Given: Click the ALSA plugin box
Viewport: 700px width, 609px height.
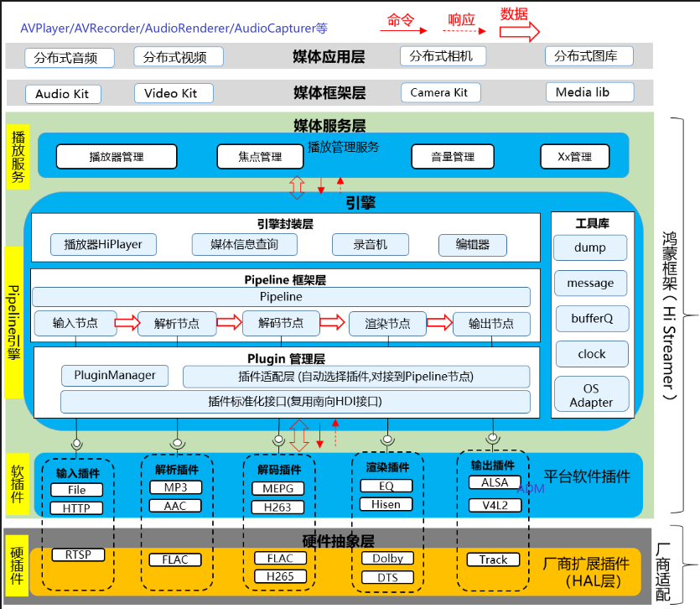Looking at the screenshot, I should pyautogui.click(x=495, y=482).
